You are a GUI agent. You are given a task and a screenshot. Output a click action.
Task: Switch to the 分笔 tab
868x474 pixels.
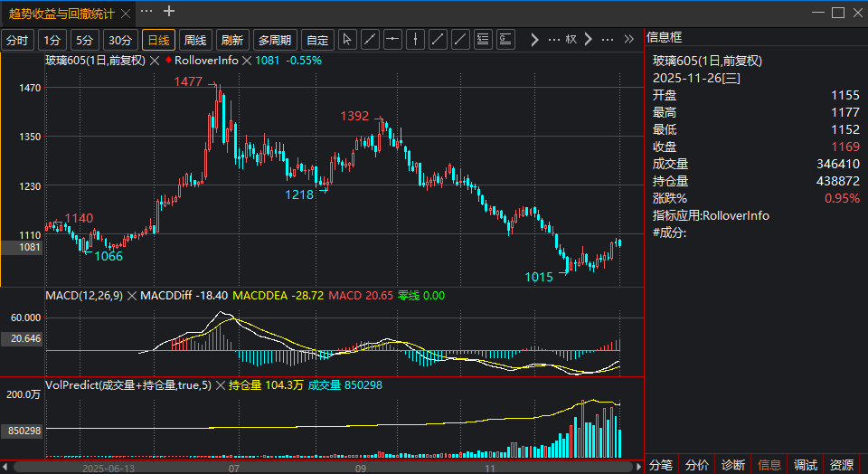tap(661, 465)
